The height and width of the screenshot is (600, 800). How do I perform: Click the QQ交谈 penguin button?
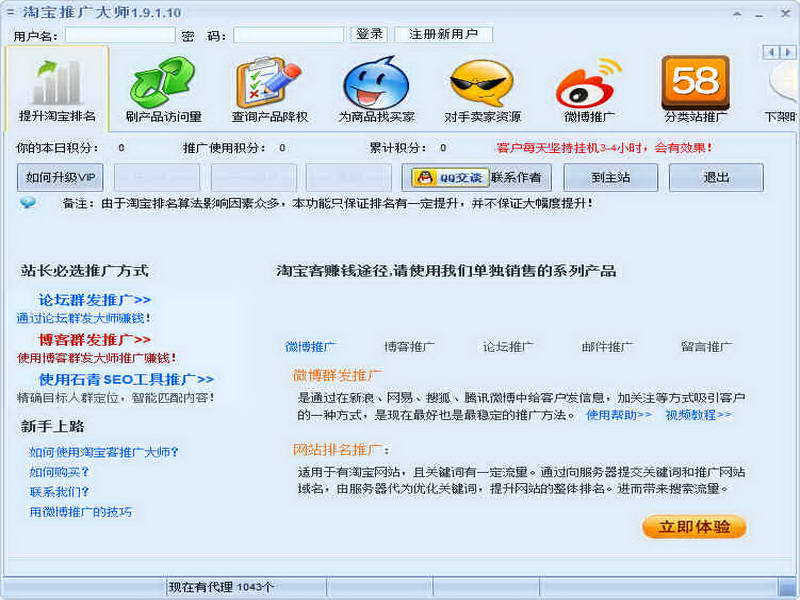coord(449,178)
